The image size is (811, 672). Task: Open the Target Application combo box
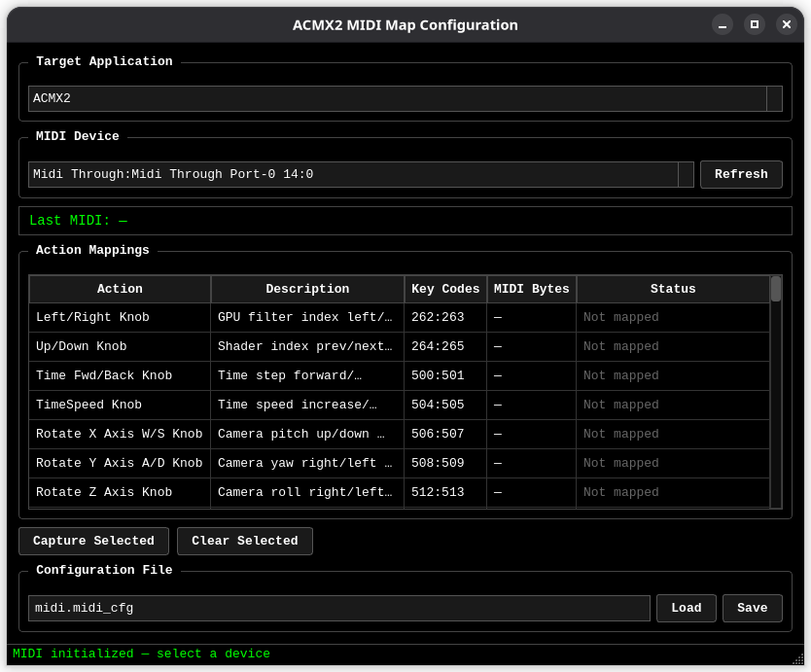coord(405,98)
